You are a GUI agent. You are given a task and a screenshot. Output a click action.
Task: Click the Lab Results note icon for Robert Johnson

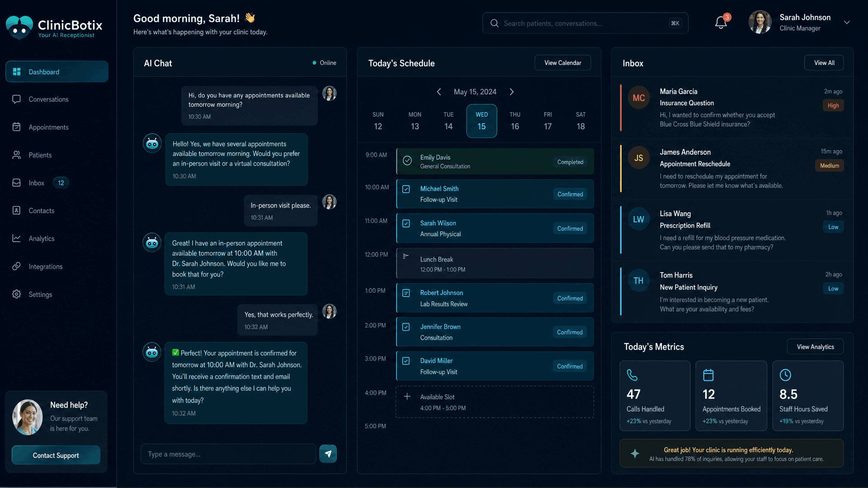tap(406, 293)
